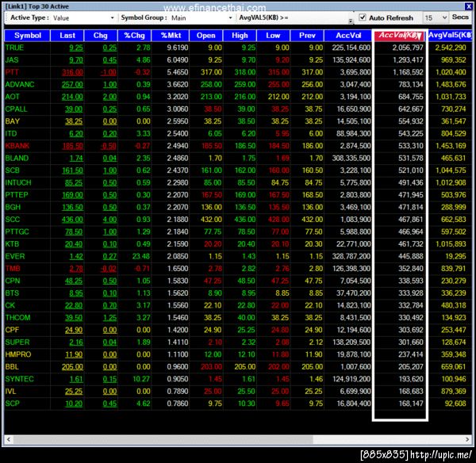Click the horizontal scrollbar thumb

pos(163,439)
